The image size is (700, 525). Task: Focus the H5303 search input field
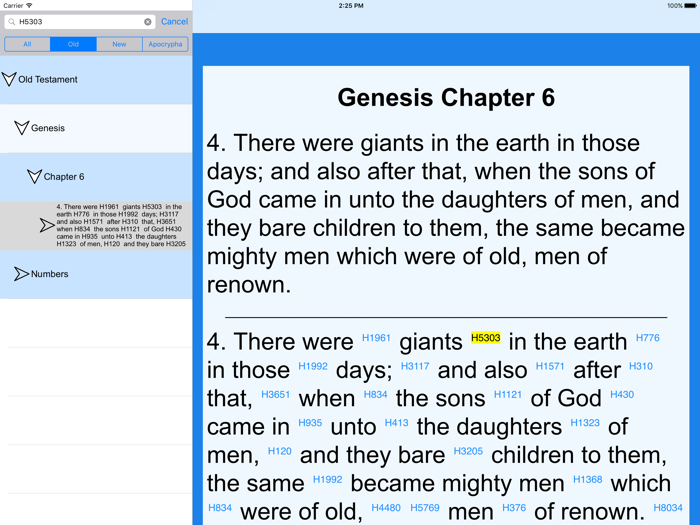80,22
